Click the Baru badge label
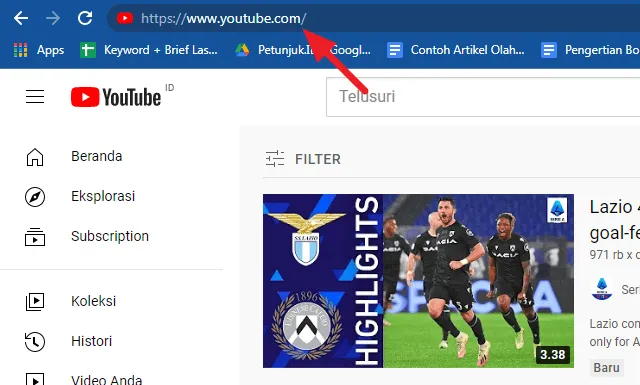This screenshot has height=385, width=640. (607, 368)
